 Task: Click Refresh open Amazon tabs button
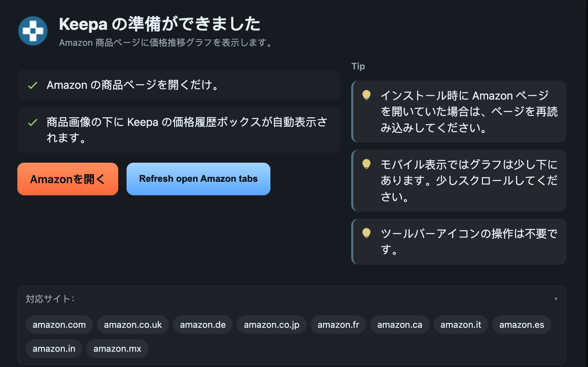coord(198,179)
